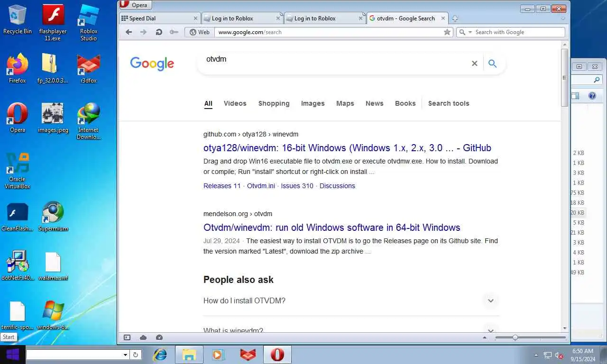
Task: Select the Maps results tab
Action: 345,103
